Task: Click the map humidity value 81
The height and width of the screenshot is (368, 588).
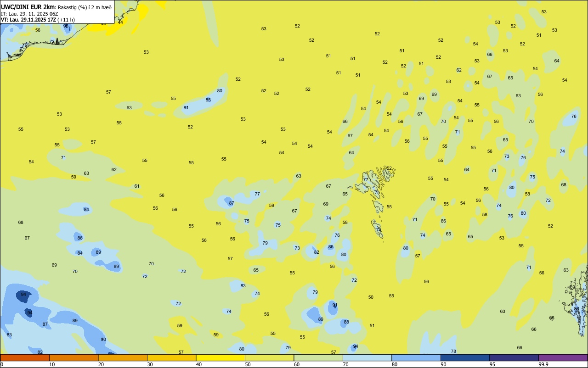Action: tap(186, 108)
